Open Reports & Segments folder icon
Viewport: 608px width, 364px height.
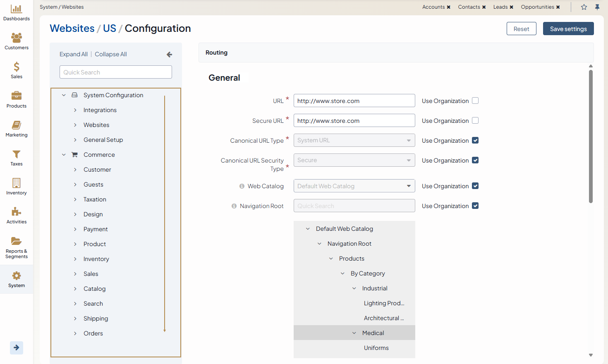click(x=17, y=241)
